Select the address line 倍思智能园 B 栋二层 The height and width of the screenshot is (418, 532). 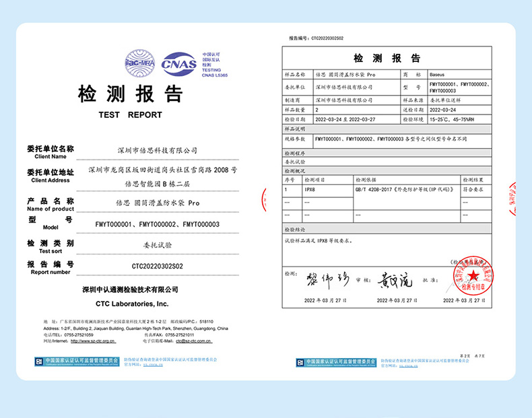158,184
